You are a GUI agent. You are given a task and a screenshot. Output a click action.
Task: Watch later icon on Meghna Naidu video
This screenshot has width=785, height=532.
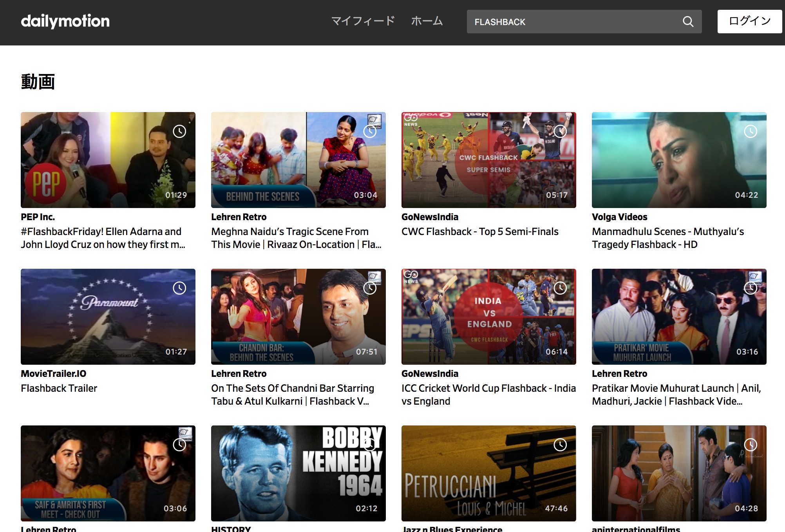click(x=370, y=131)
